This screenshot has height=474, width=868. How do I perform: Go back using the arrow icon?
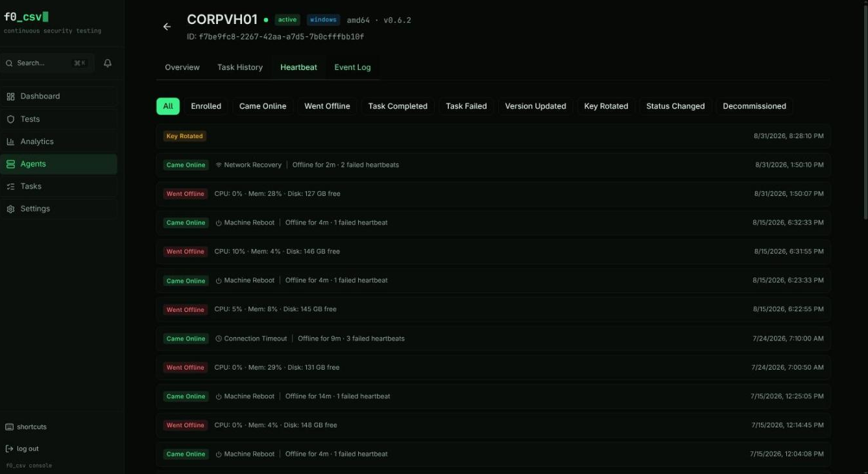167,27
